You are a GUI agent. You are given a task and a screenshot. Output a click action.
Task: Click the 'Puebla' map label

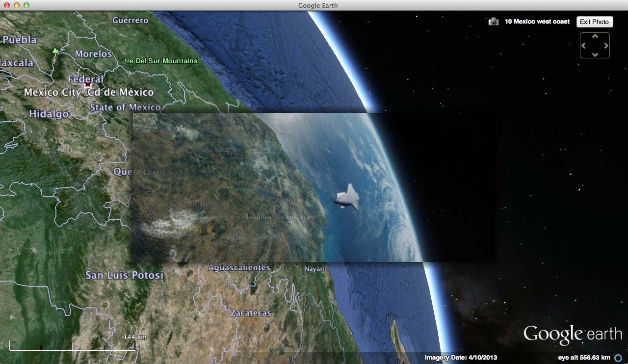click(x=19, y=39)
